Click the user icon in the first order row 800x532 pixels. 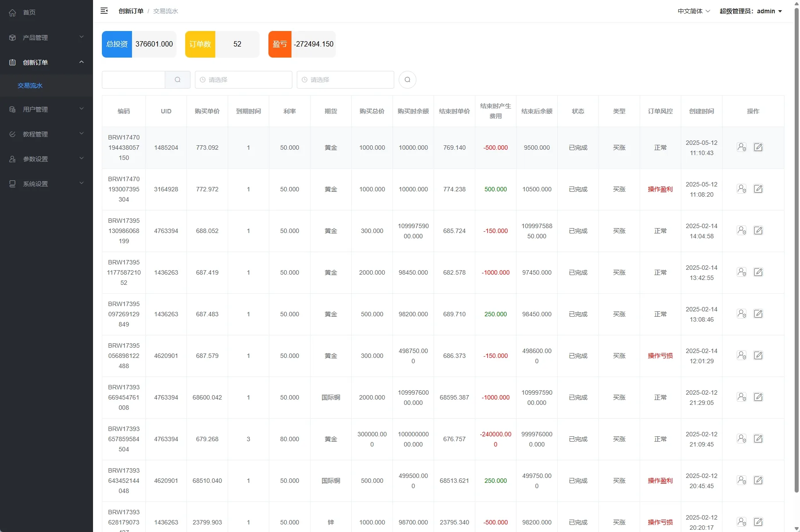tap(742, 147)
